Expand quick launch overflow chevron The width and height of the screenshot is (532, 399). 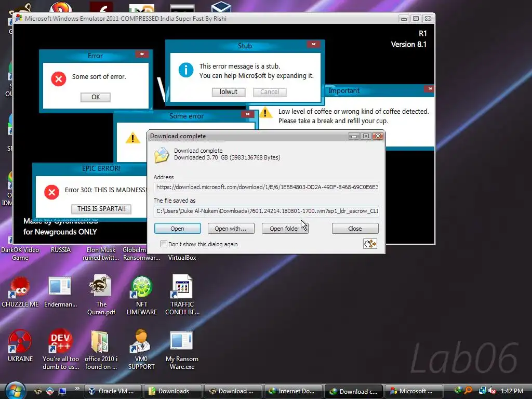tap(77, 389)
